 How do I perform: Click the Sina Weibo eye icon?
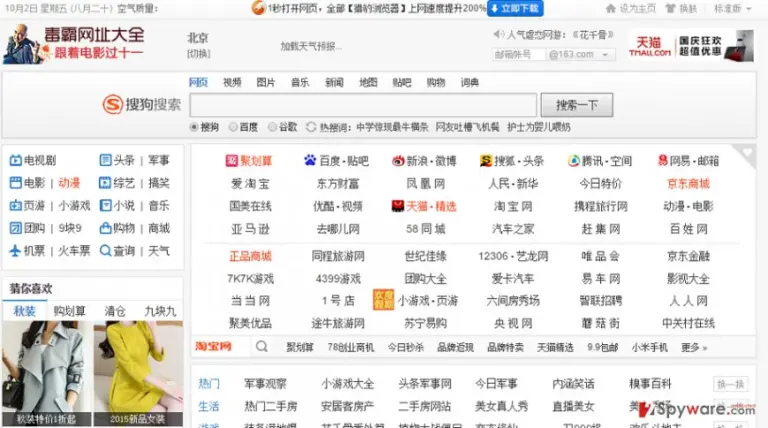(398, 161)
